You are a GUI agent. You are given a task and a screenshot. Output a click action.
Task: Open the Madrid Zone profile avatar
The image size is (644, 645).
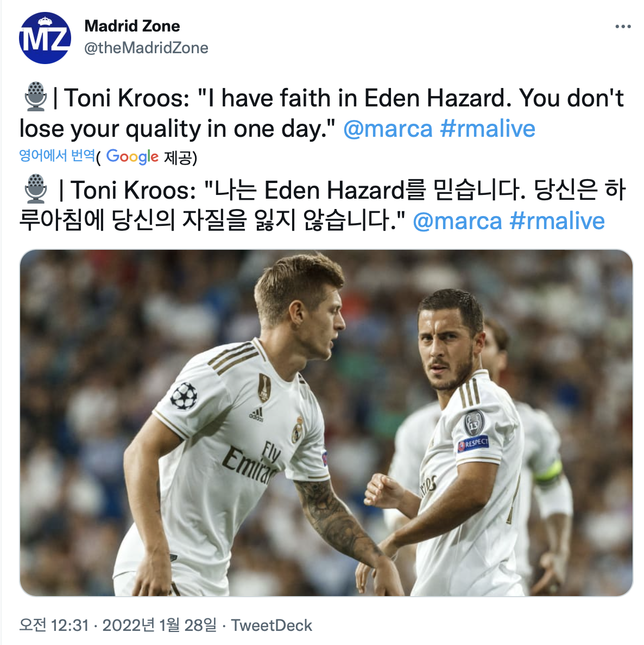coord(45,38)
